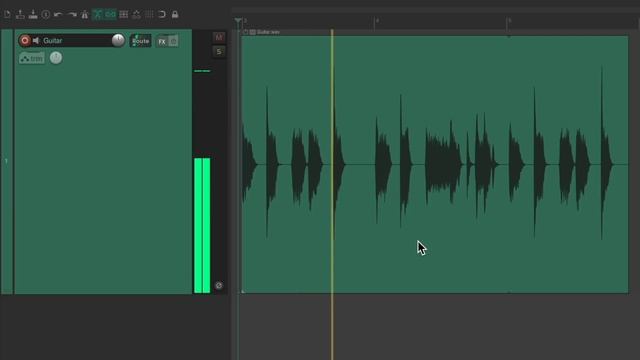Open project settings info icon
This screenshot has width=640, height=360.
point(46,15)
